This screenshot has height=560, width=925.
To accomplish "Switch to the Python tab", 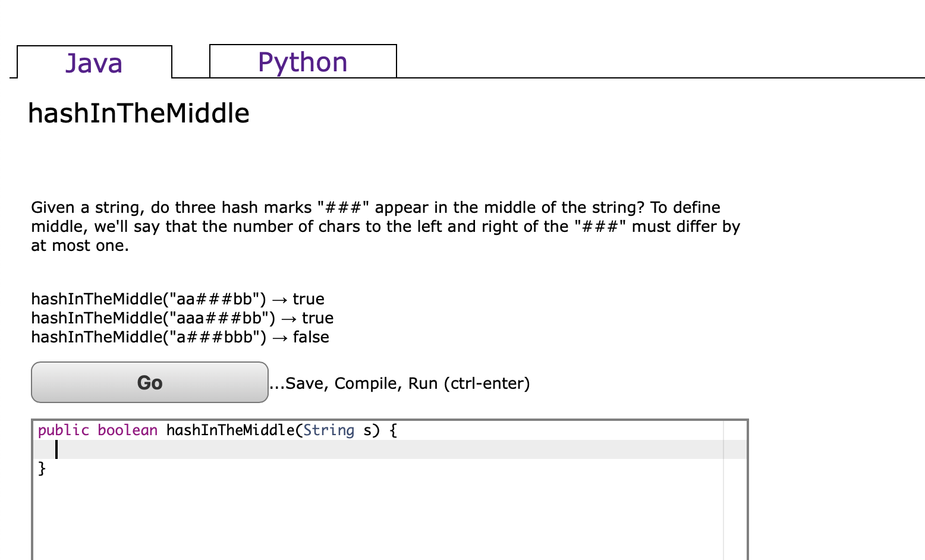I will (x=303, y=61).
